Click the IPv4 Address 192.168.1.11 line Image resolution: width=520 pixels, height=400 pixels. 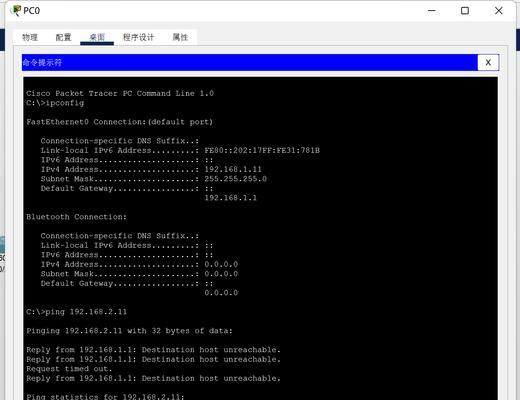pyautogui.click(x=151, y=169)
